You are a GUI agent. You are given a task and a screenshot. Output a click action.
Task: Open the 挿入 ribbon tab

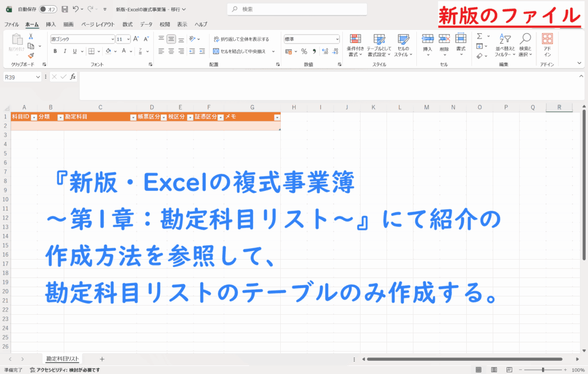pyautogui.click(x=51, y=25)
